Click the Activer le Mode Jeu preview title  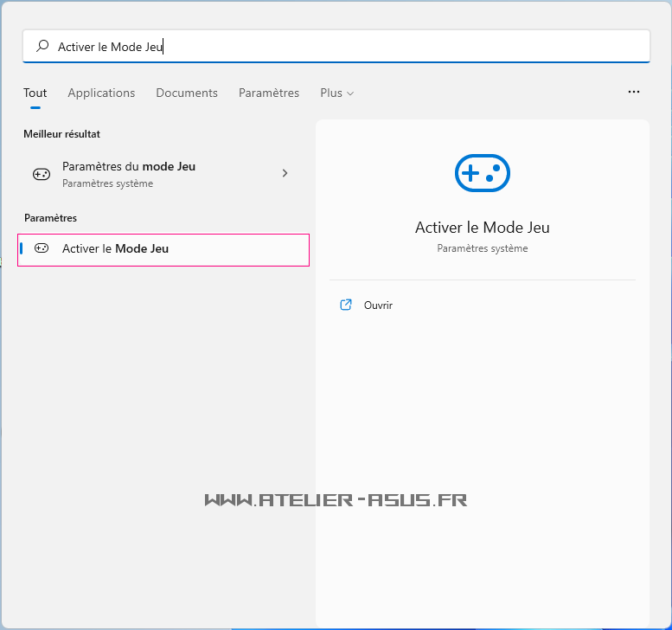point(482,228)
